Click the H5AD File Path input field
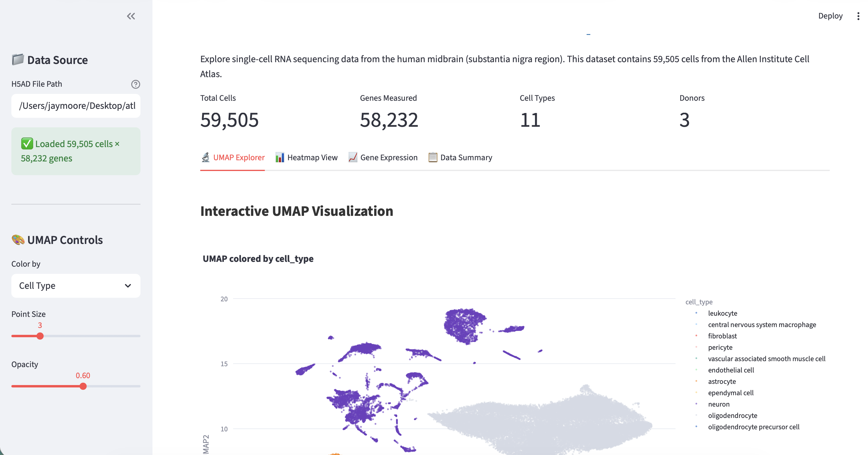Screen dimensions: 868x455 click(76, 106)
